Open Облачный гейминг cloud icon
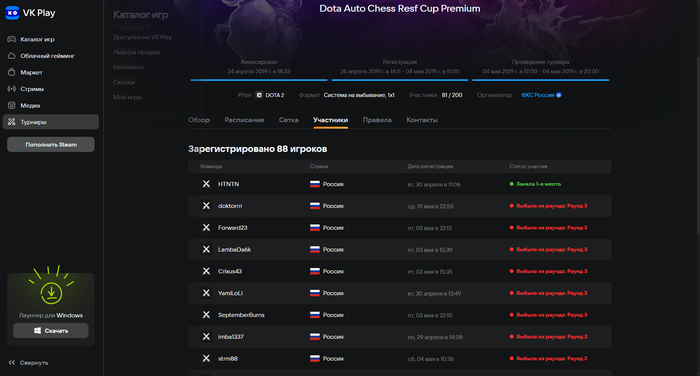 pyautogui.click(x=12, y=56)
